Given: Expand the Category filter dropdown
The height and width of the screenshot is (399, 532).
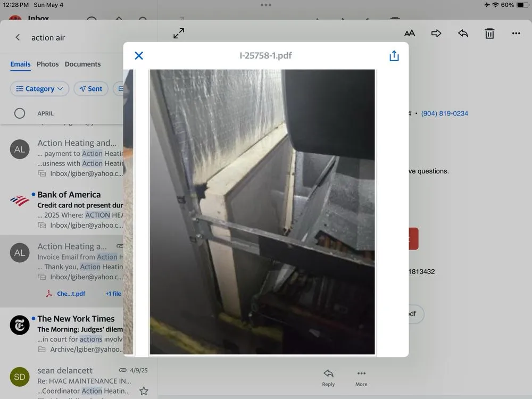Looking at the screenshot, I should pos(39,89).
